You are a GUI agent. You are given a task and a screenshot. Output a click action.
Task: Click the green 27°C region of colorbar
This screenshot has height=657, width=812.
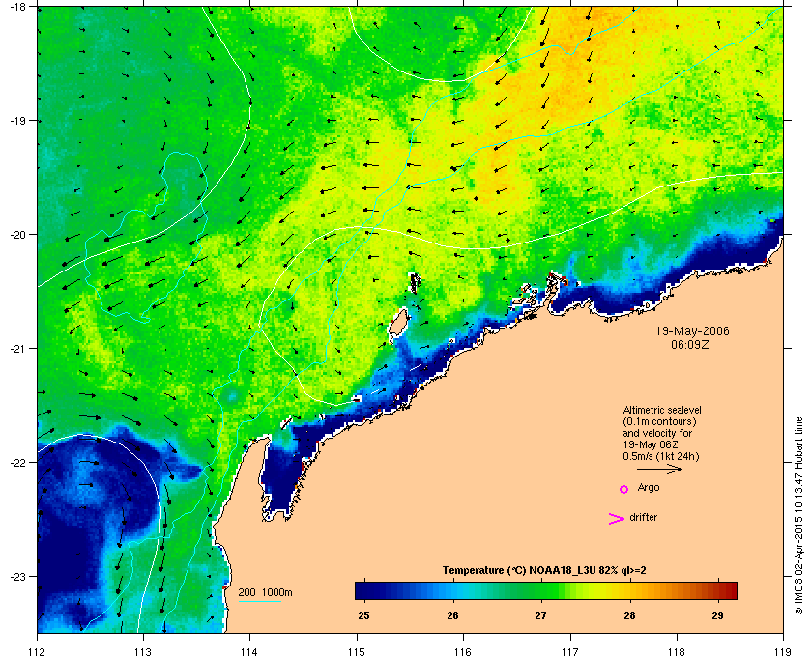pos(541,590)
